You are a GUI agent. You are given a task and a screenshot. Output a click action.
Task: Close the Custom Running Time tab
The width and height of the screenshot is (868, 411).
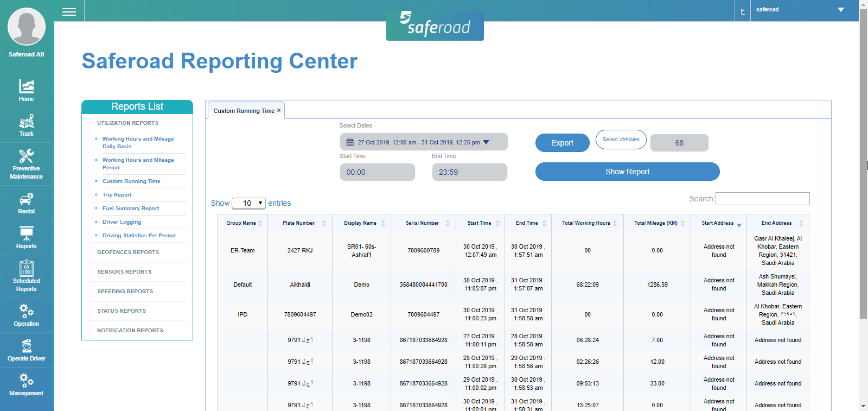pyautogui.click(x=279, y=110)
